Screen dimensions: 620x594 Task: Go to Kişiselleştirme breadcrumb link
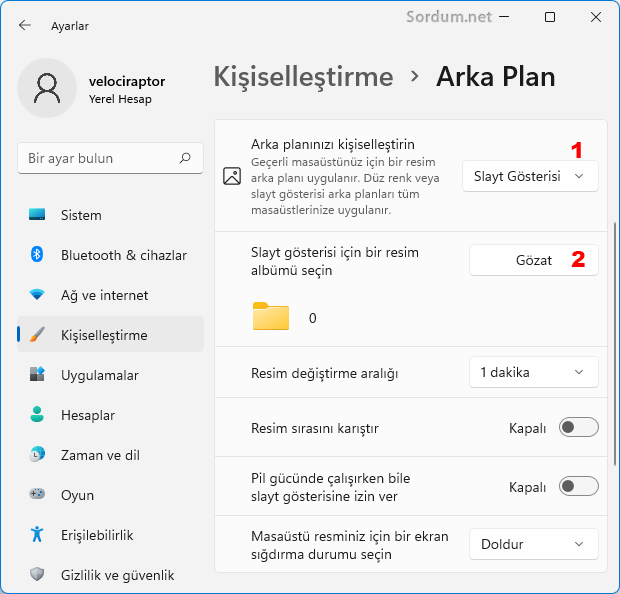point(303,77)
